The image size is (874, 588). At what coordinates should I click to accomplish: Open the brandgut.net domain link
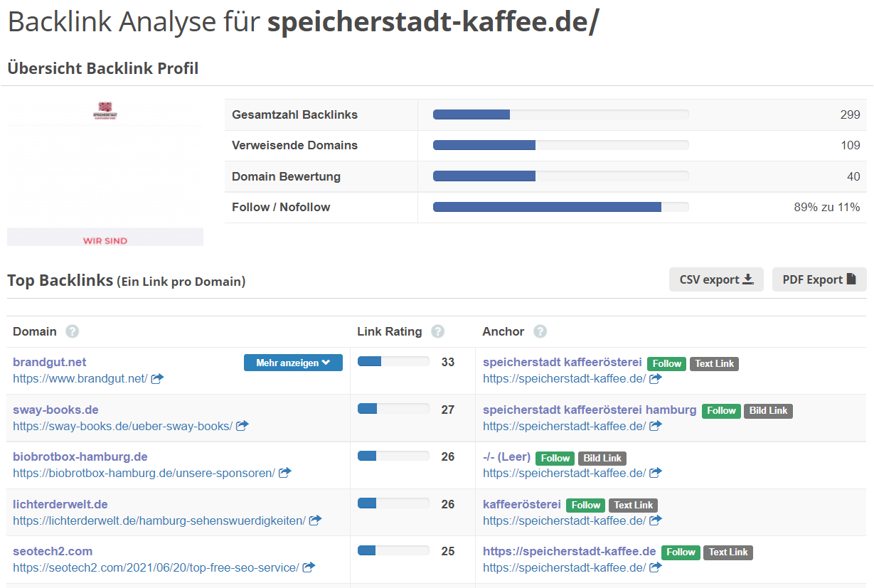50,362
